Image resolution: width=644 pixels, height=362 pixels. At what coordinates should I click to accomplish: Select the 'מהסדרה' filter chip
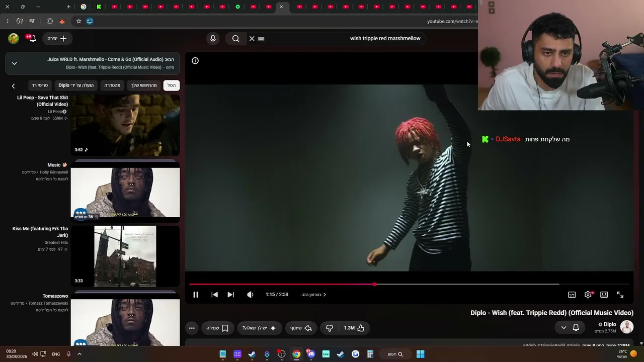(x=112, y=85)
